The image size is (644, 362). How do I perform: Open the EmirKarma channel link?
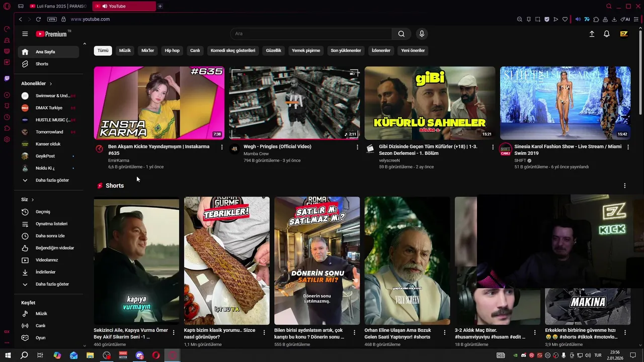pyautogui.click(x=119, y=160)
